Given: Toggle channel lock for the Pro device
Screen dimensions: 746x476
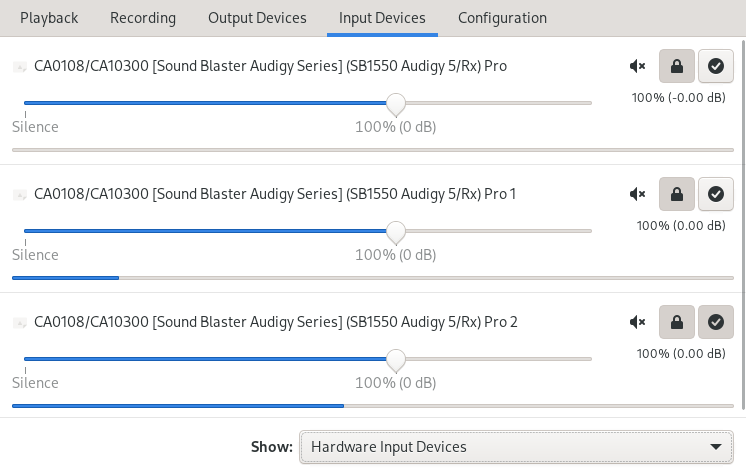Looking at the screenshot, I should point(677,66).
